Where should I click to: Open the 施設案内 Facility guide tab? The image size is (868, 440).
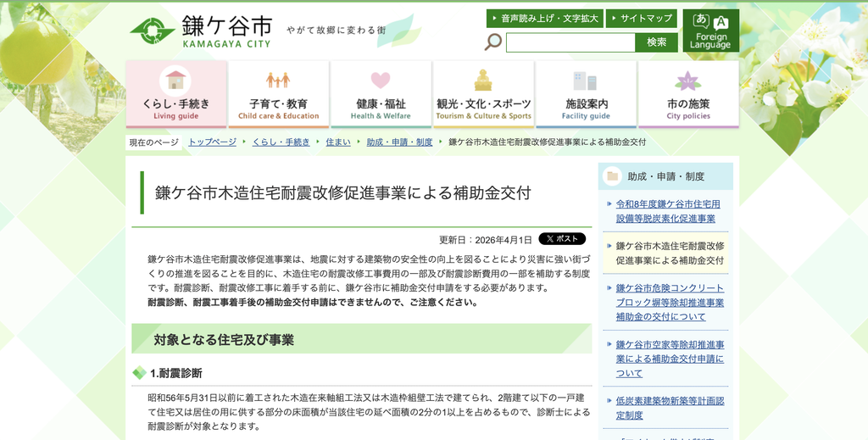586,94
